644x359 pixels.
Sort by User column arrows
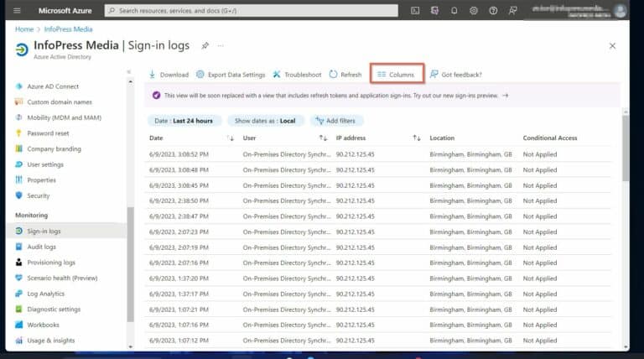pyautogui.click(x=323, y=138)
